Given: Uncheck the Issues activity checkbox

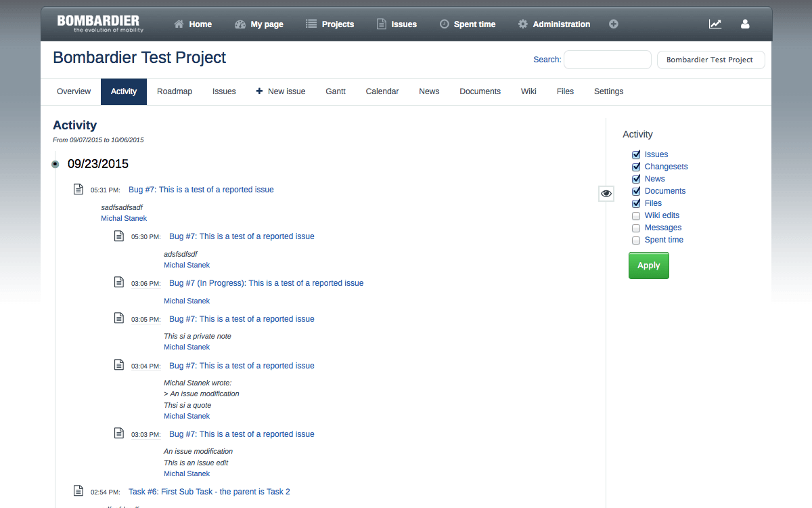Looking at the screenshot, I should [636, 154].
